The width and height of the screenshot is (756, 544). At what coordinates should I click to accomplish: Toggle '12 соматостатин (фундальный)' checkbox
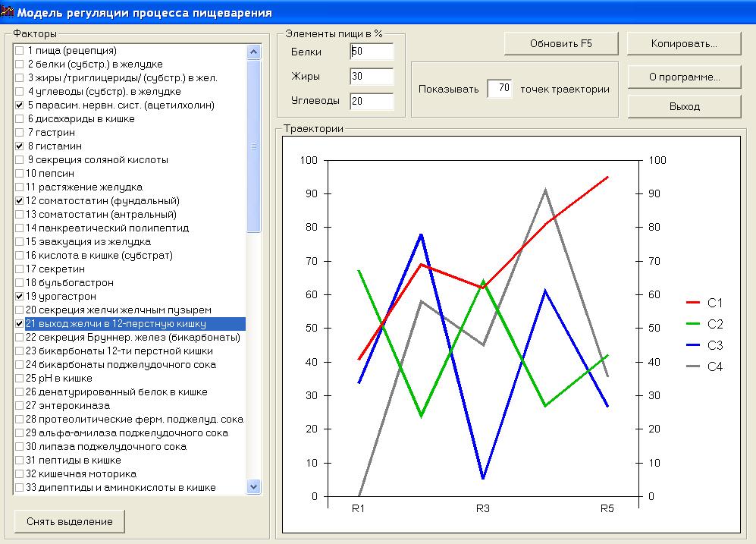19,201
